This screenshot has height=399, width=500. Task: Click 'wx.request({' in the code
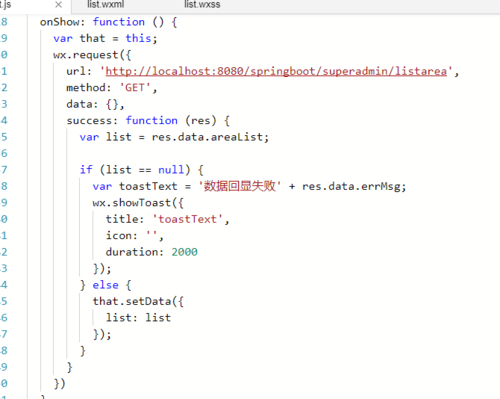tap(92, 55)
